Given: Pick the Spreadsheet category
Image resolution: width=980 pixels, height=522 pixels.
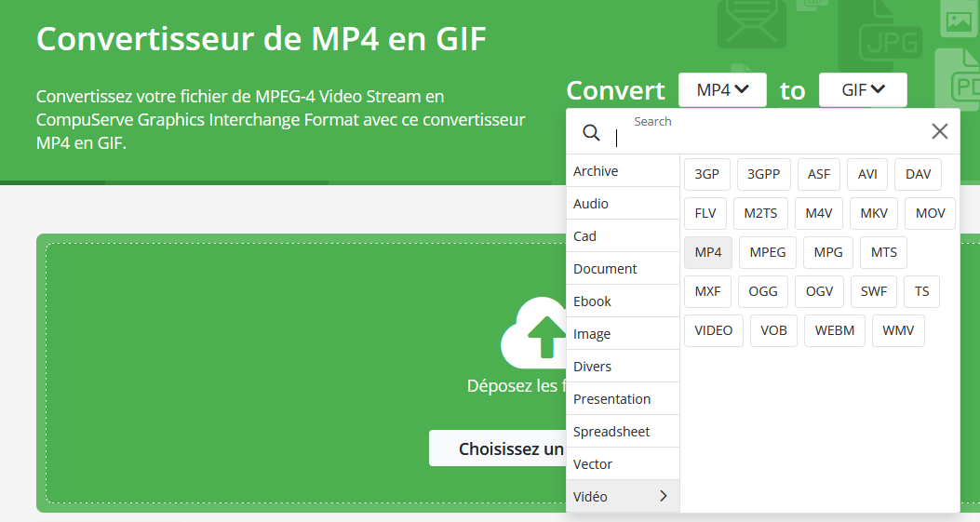Looking at the screenshot, I should 623,432.
